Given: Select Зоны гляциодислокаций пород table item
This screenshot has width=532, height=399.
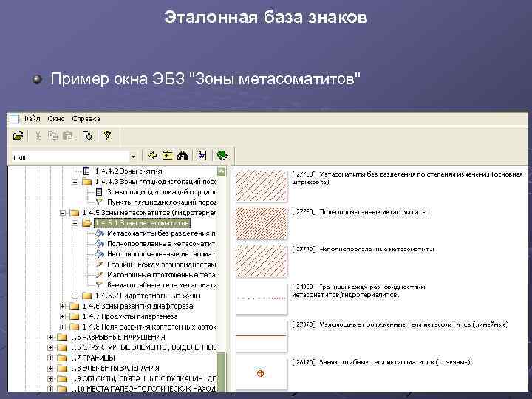Looking at the screenshot, I should (x=162, y=191).
